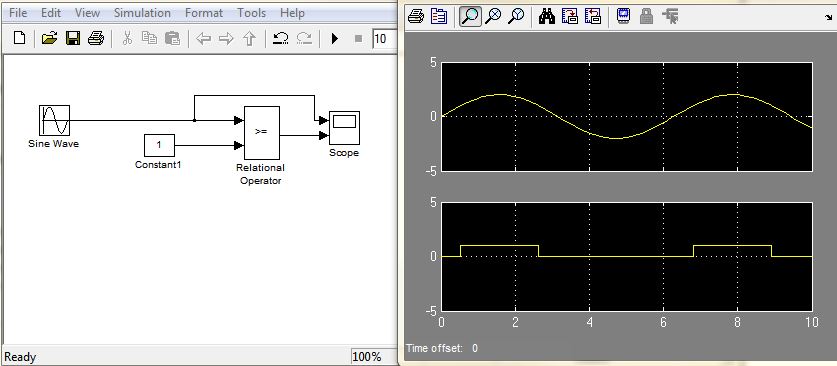
Task: Click the New model icon
Action: pos(19,38)
